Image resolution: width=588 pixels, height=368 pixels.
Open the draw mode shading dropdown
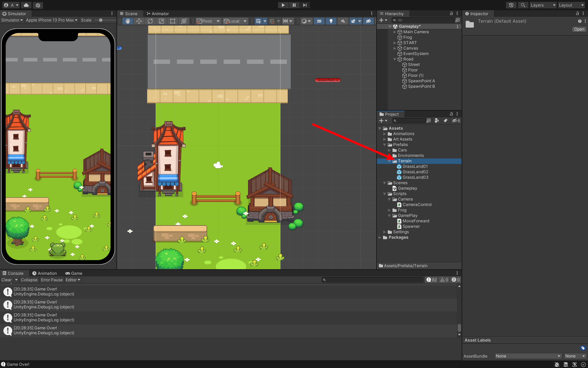[306, 21]
